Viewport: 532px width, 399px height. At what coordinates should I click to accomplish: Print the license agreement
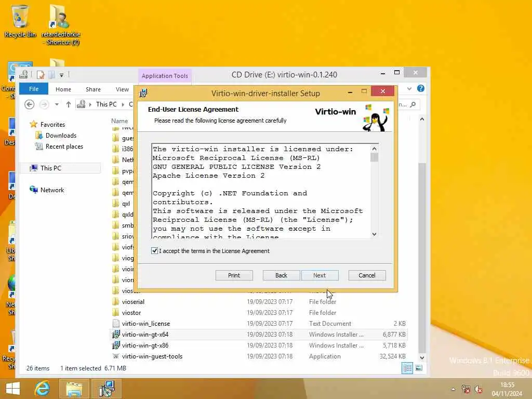coord(234,275)
